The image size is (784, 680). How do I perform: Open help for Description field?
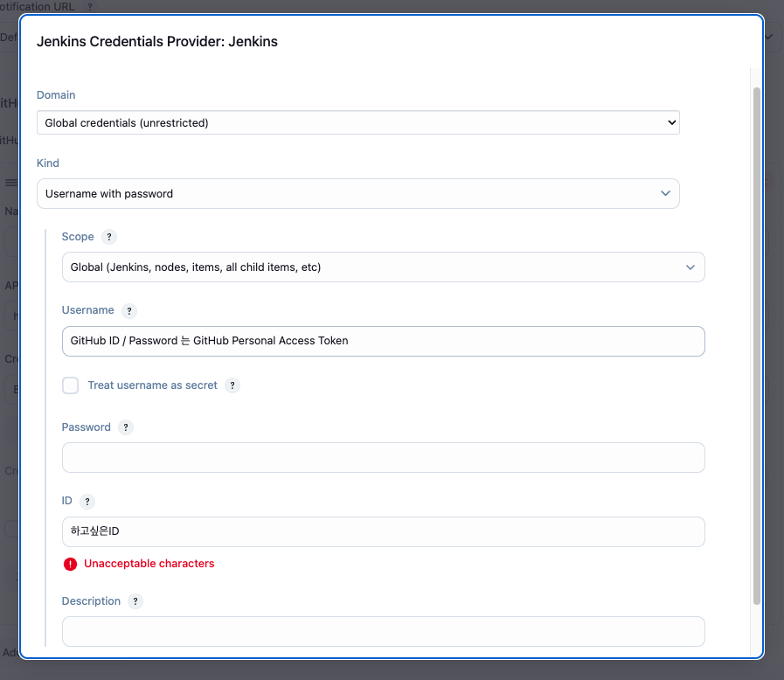(x=135, y=601)
